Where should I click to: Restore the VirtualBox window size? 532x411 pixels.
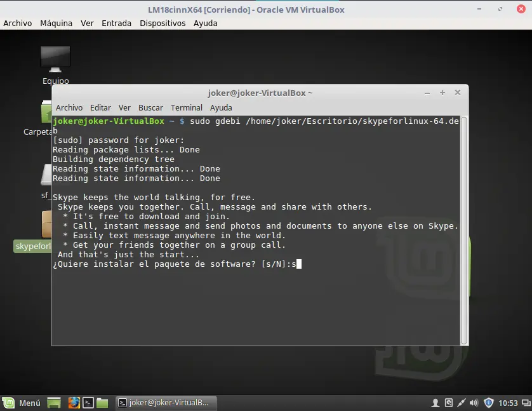500,9
